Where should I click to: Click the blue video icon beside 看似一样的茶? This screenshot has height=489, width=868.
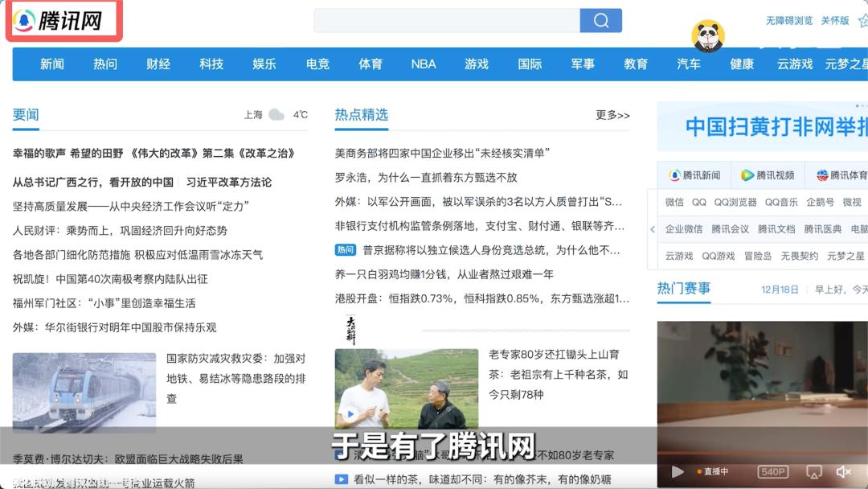[342, 479]
